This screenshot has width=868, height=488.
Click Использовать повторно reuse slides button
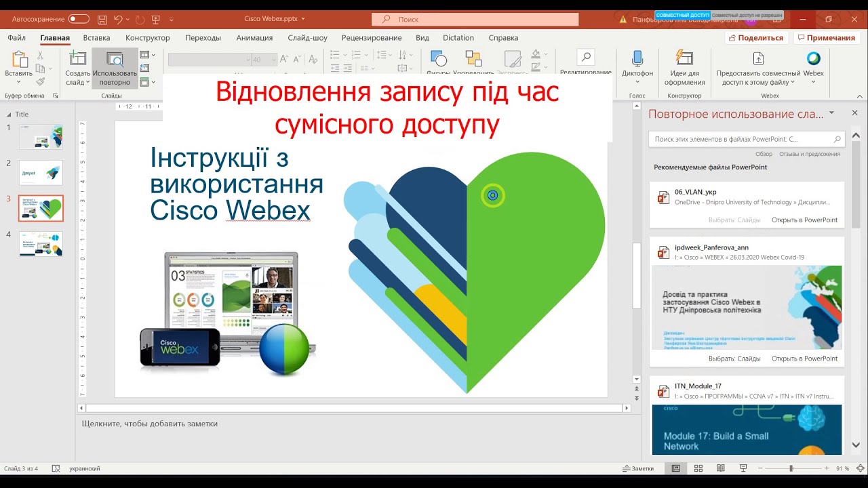[x=115, y=68]
